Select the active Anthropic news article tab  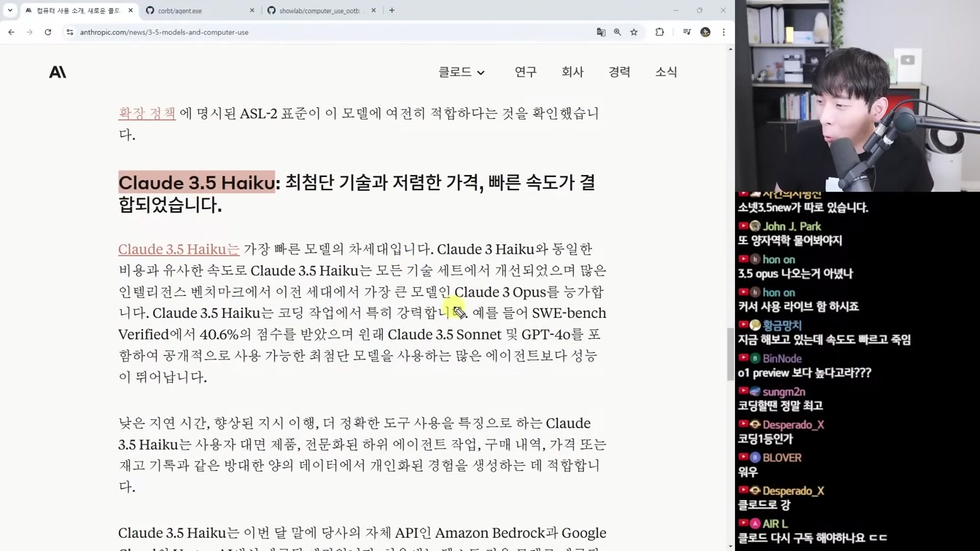pyautogui.click(x=78, y=11)
